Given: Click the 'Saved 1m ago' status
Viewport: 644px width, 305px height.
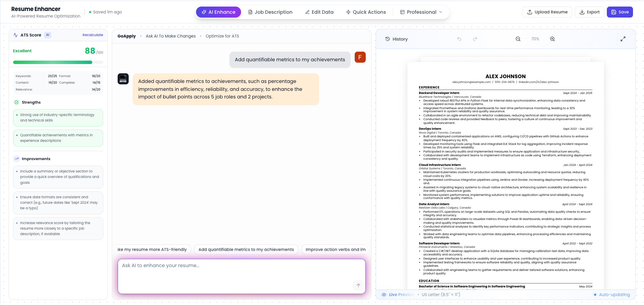Looking at the screenshot, I should [105, 12].
